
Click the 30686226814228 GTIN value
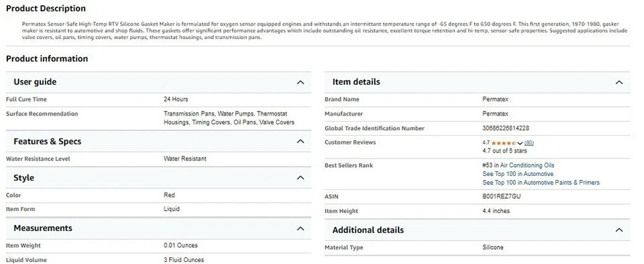(506, 128)
